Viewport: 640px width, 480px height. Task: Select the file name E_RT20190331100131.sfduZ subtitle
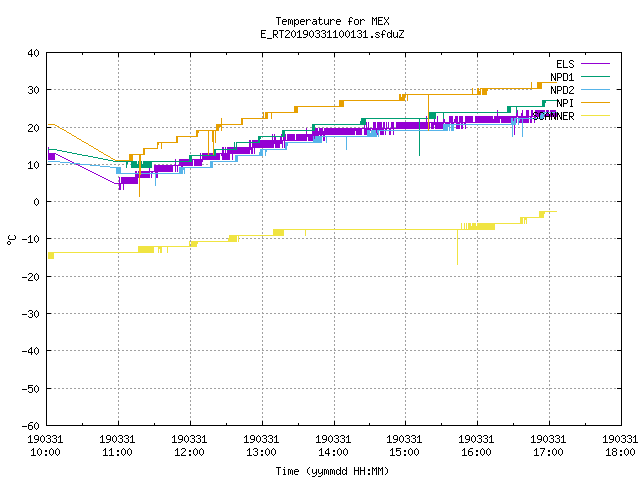click(x=332, y=34)
